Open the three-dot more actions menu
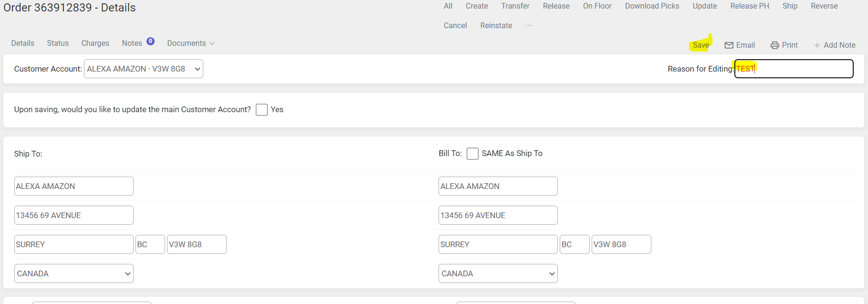 point(528,26)
